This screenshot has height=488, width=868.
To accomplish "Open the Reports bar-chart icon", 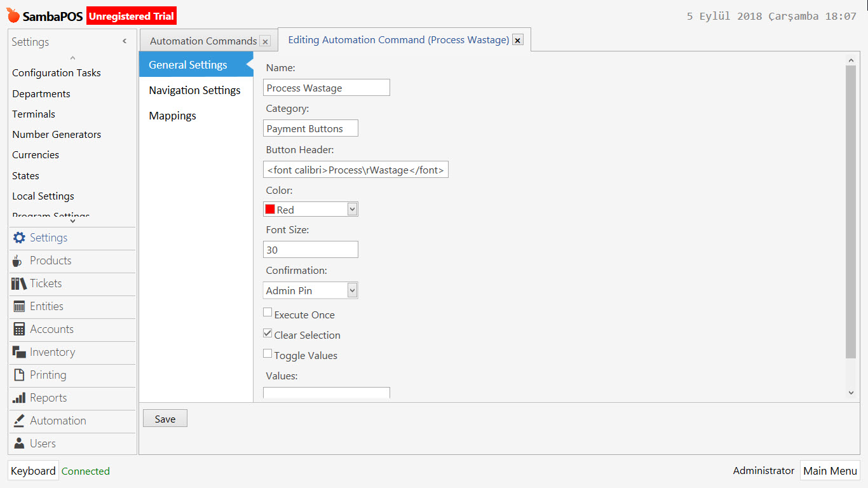I will 18,398.
